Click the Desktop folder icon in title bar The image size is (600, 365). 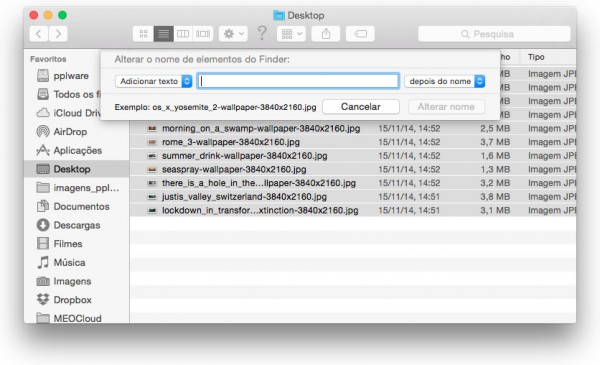click(279, 15)
